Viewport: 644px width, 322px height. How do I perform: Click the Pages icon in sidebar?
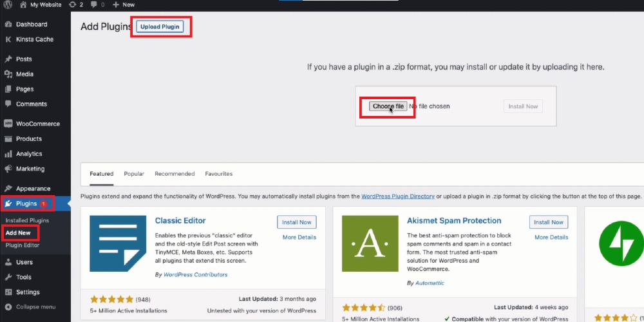[x=8, y=89]
